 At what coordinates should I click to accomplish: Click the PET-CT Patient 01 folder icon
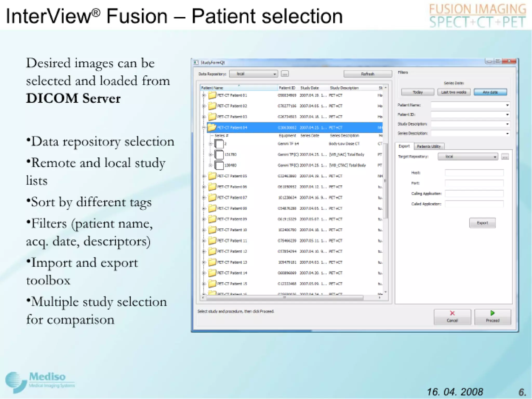(212, 95)
